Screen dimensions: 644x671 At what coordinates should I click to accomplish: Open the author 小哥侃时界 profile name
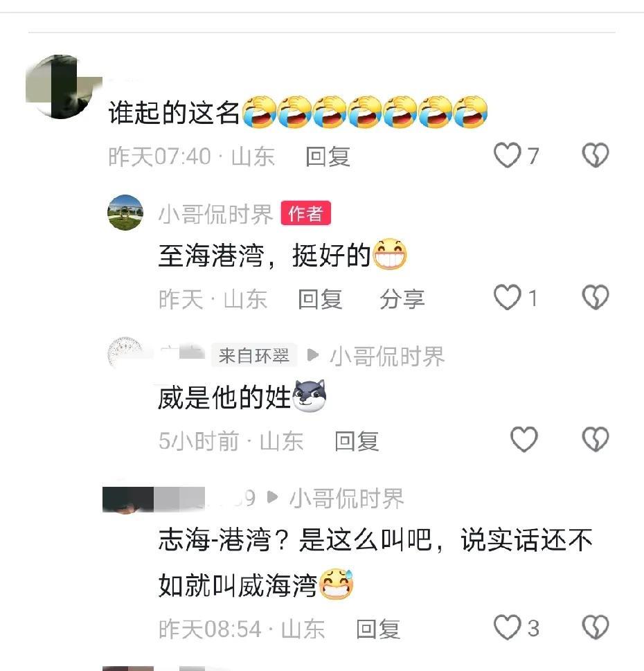(215, 215)
